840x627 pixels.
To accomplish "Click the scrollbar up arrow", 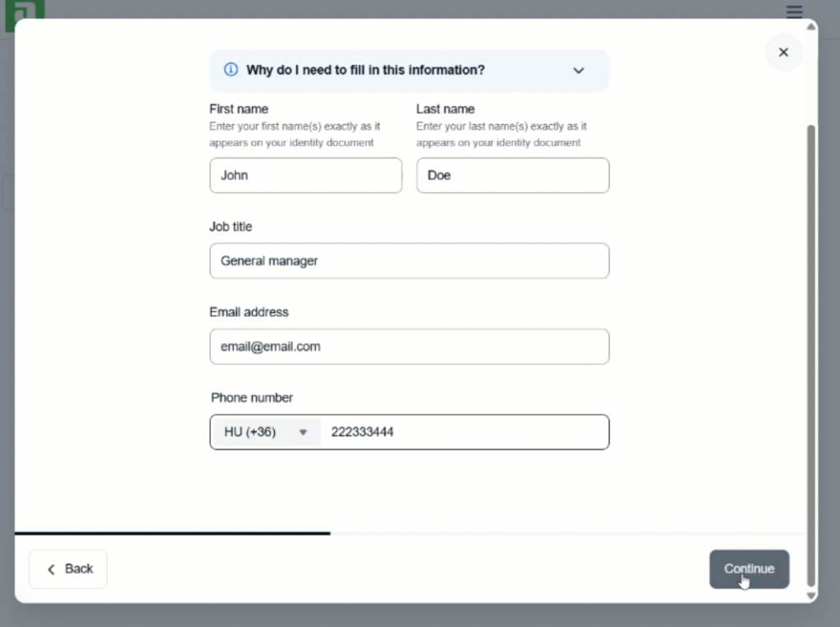I will click(x=811, y=27).
